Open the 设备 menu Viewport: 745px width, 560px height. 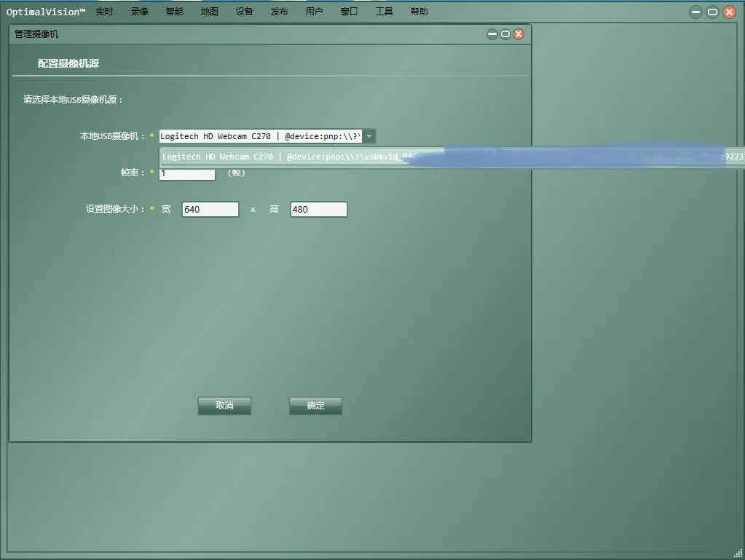point(244,12)
